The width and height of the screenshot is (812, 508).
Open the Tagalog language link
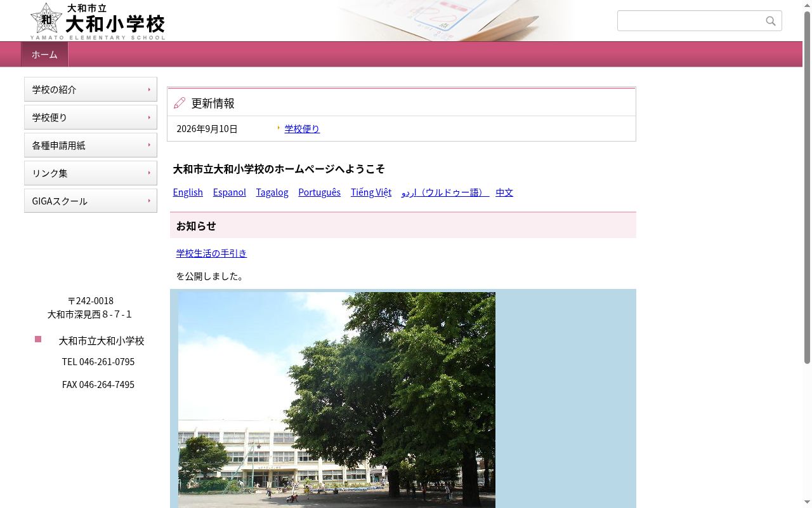(272, 192)
